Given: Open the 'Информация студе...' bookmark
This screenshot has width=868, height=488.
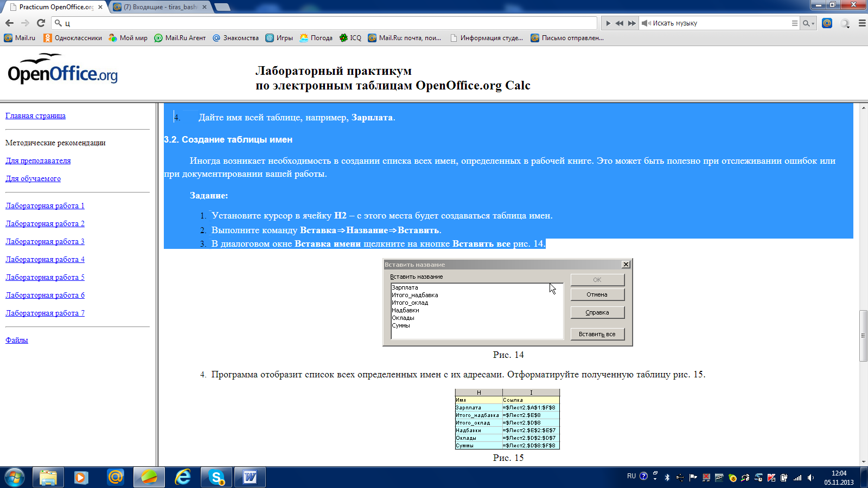Looking at the screenshot, I should (x=487, y=38).
